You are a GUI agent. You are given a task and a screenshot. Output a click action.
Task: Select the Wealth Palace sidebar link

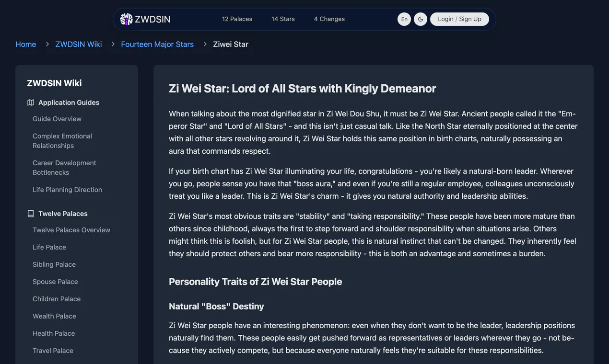click(x=54, y=316)
